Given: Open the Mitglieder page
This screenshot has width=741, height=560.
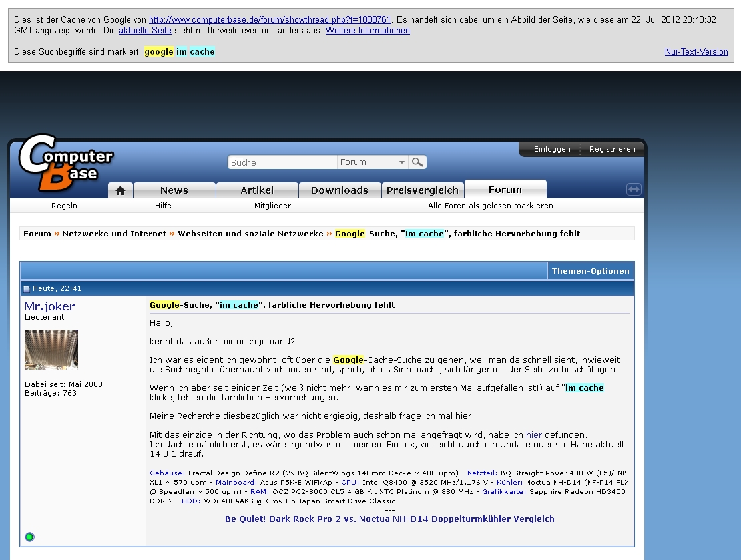Looking at the screenshot, I should coord(272,206).
